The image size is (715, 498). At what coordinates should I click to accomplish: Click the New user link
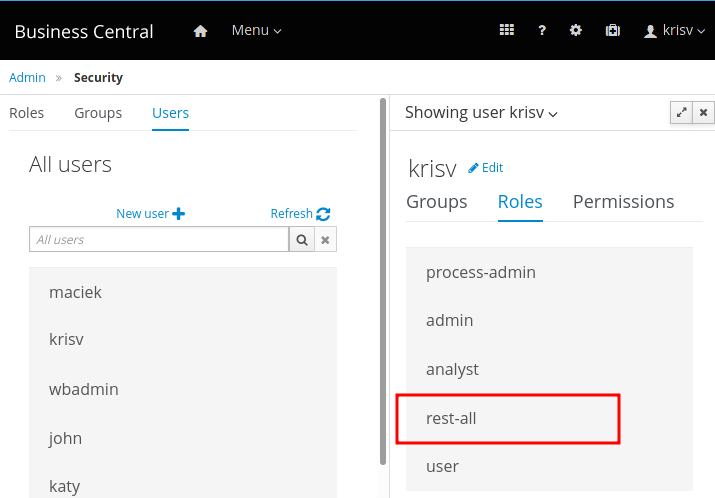(x=142, y=213)
